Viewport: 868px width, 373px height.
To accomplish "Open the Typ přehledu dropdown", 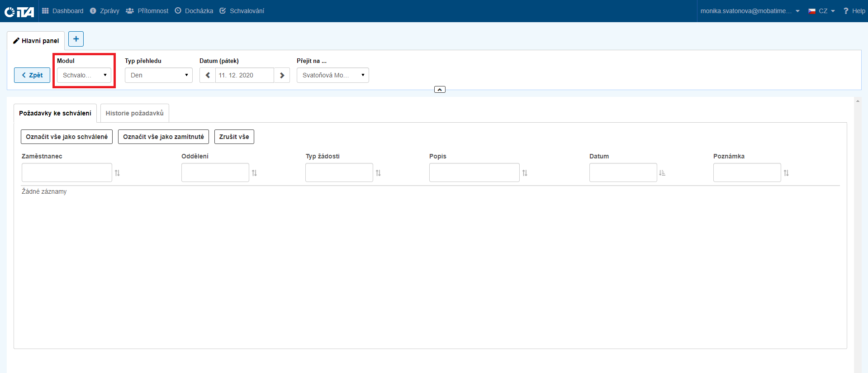I will 158,75.
